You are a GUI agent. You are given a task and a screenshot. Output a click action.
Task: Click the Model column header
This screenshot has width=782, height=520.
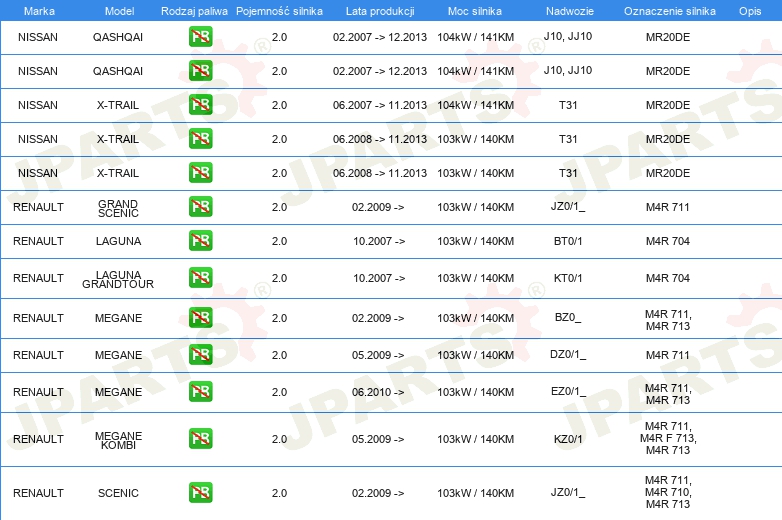pos(119,11)
